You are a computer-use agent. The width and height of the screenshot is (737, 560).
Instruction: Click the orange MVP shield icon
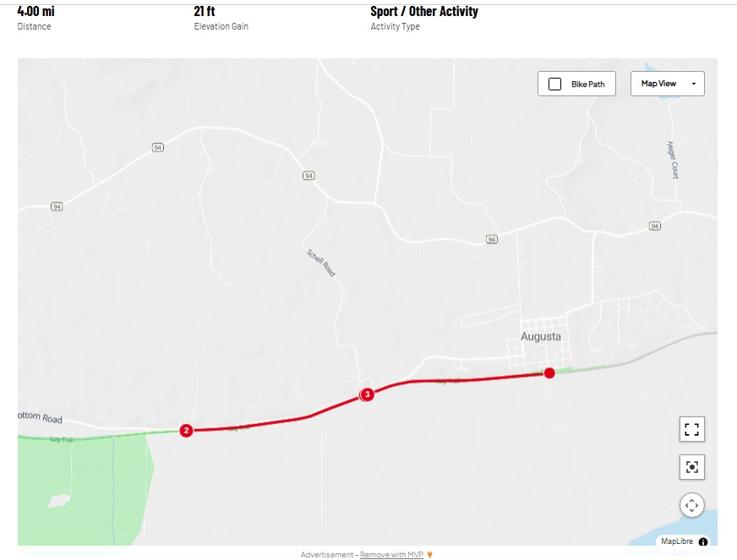coord(429,555)
